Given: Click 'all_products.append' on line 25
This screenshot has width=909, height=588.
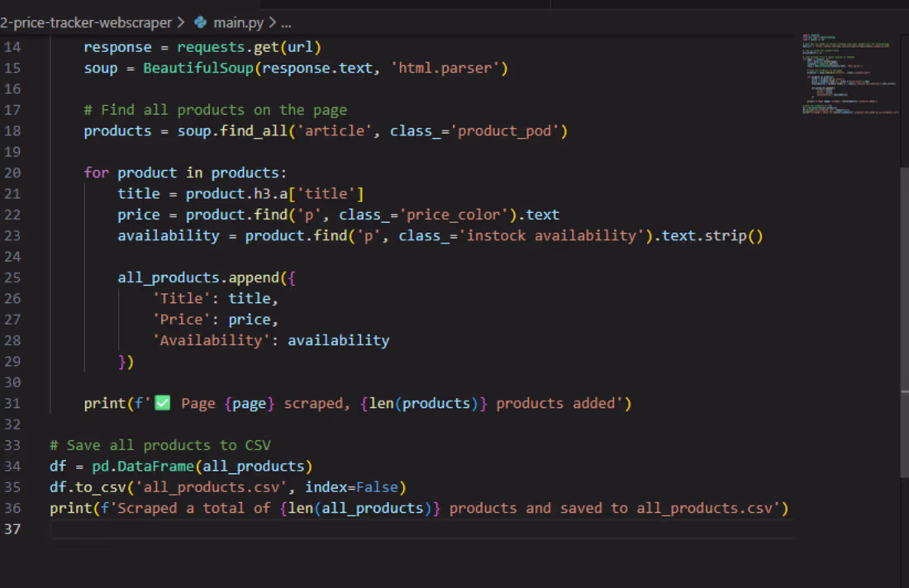Looking at the screenshot, I should (x=198, y=277).
